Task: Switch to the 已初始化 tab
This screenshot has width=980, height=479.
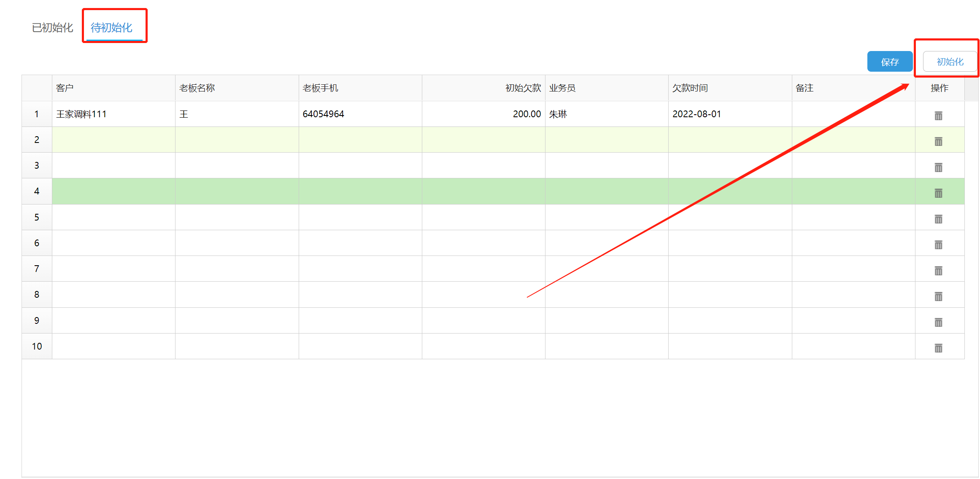Action: coord(52,28)
